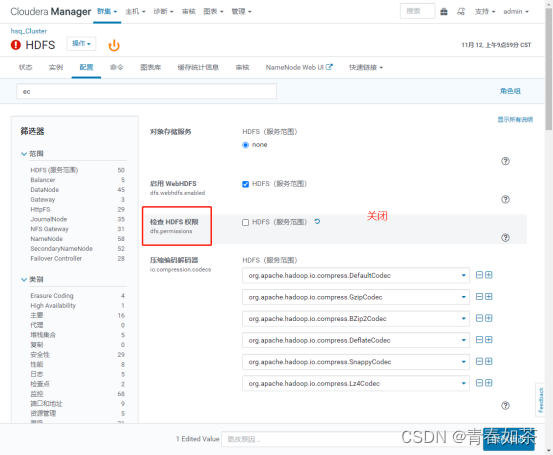Toggle the dfs.permissions HDFS checkbox
This screenshot has width=553, height=455.
tap(245, 222)
